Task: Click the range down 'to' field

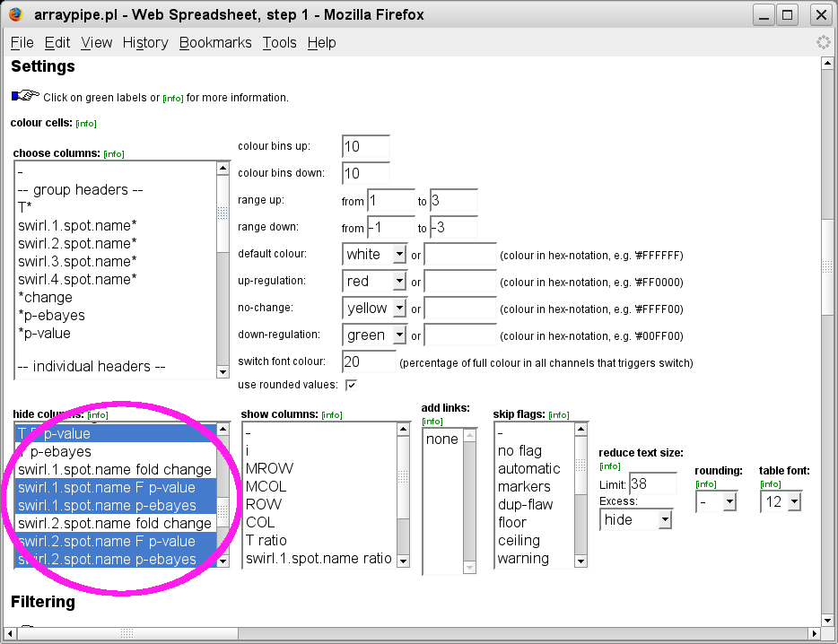Action: (x=454, y=227)
